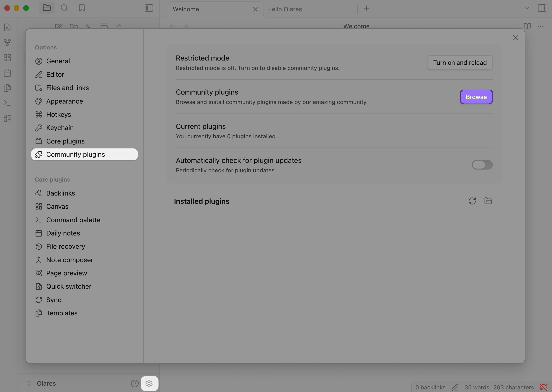Screen dimensions: 552x392
Task: Open Backlinks plugin settings
Action: coord(84,193)
